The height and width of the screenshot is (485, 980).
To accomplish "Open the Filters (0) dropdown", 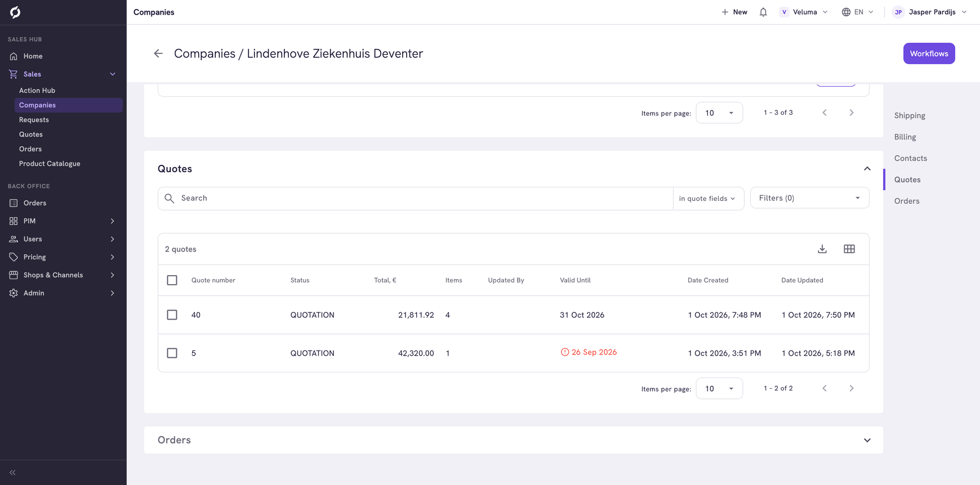I will 809,198.
